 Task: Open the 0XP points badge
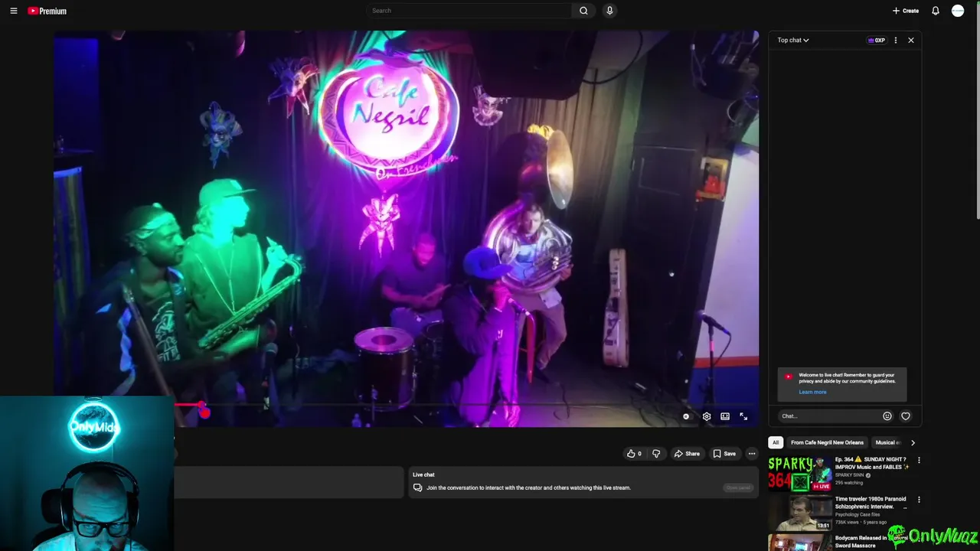point(876,41)
